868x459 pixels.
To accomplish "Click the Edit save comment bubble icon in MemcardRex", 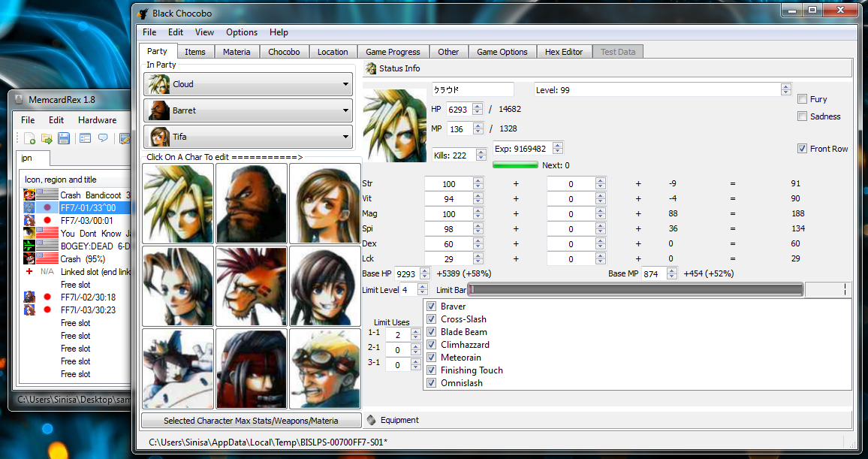I will 103,138.
